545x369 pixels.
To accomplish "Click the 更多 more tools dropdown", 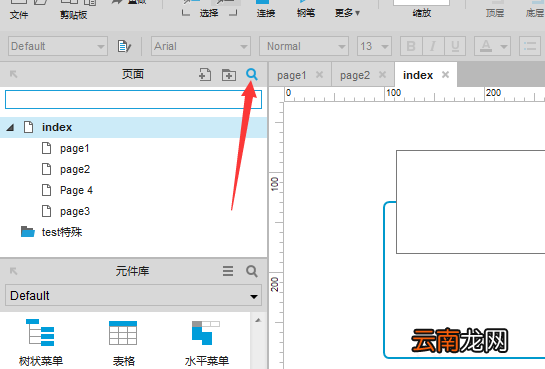I will (x=347, y=13).
